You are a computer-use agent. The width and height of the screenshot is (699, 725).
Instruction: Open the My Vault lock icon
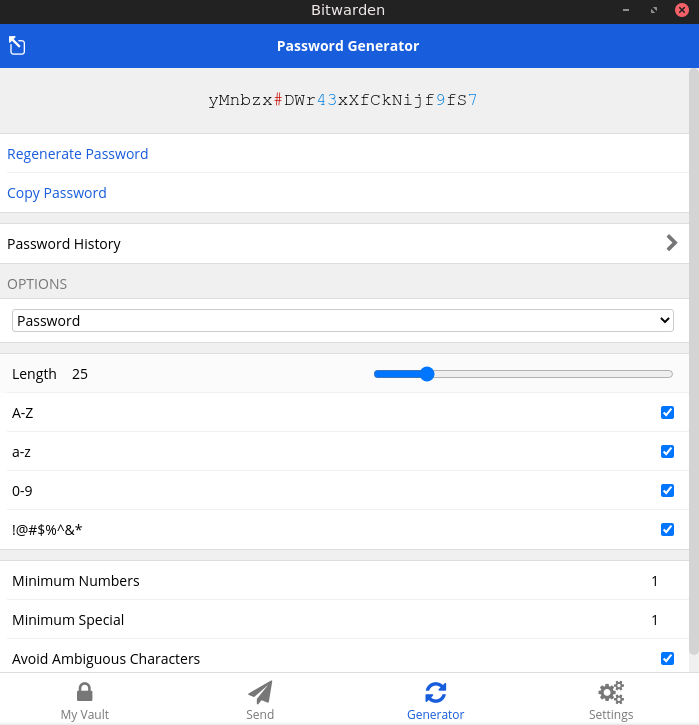point(85,692)
